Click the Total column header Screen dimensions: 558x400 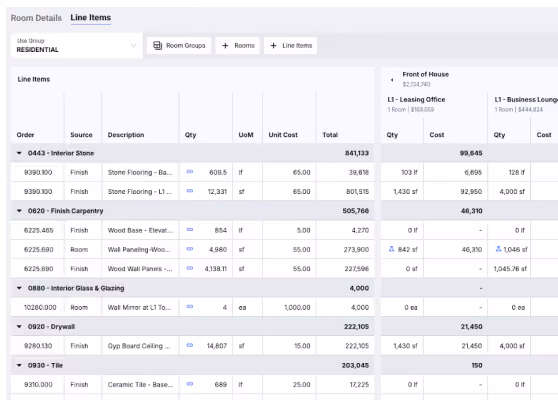(x=330, y=135)
